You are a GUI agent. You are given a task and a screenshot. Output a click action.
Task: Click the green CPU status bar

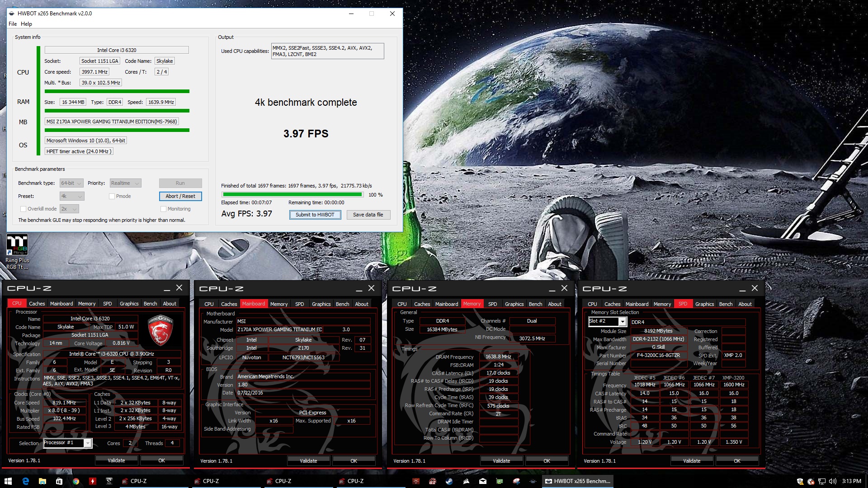[x=117, y=91]
